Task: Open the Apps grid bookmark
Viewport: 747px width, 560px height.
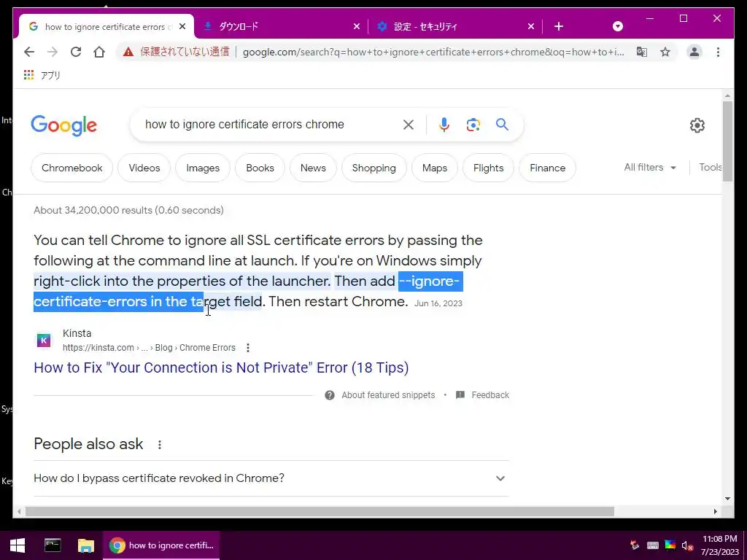Action: [x=42, y=75]
